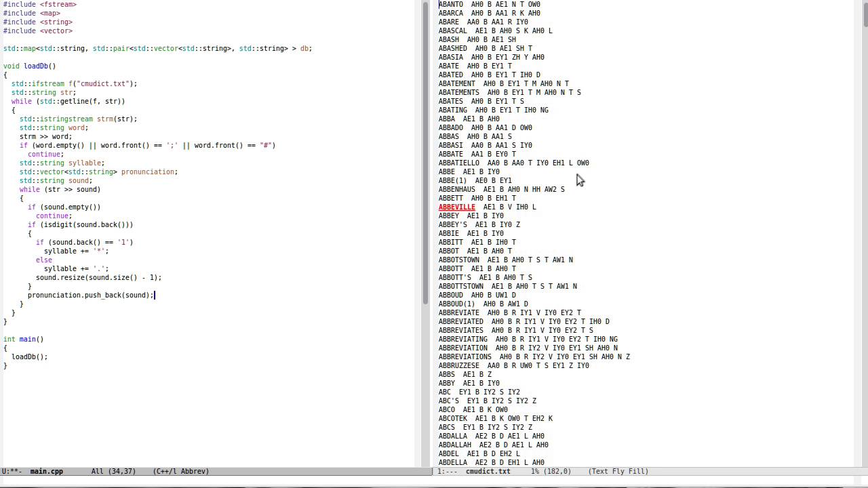This screenshot has width=868, height=488.
Task: Click the ABBOTT'S dictionary entry
Action: (486, 277)
